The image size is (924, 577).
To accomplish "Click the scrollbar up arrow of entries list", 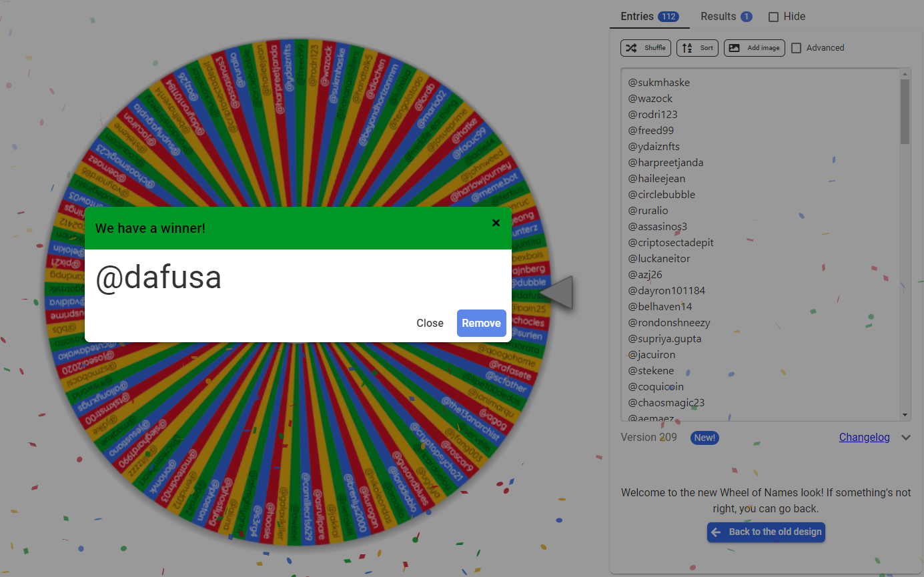I will [x=905, y=73].
